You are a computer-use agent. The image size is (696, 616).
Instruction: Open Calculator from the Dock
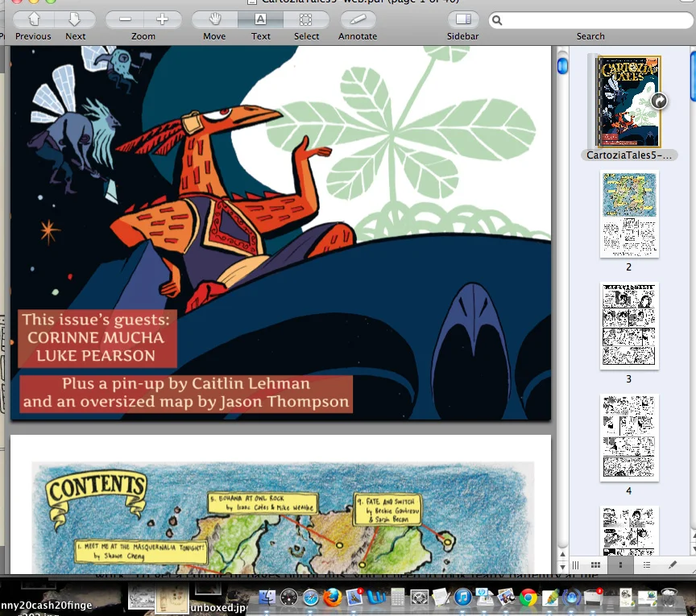(x=398, y=597)
